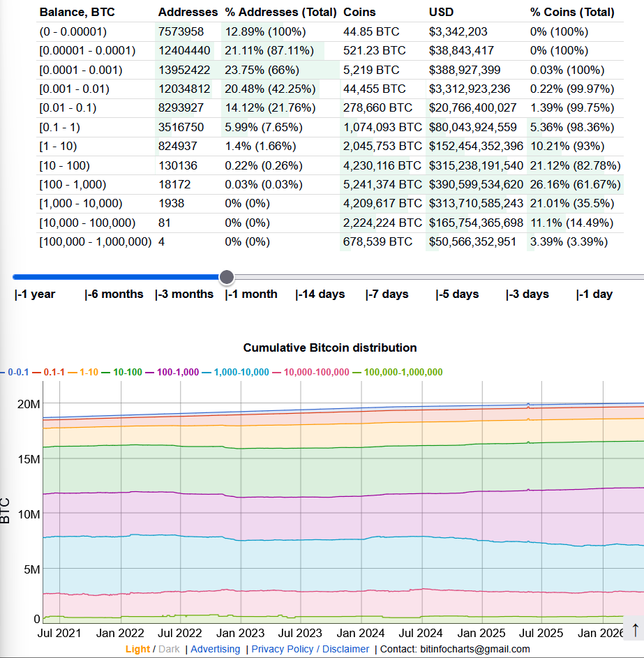
Task: Toggle the 10-100 legend series
Action: point(121,372)
